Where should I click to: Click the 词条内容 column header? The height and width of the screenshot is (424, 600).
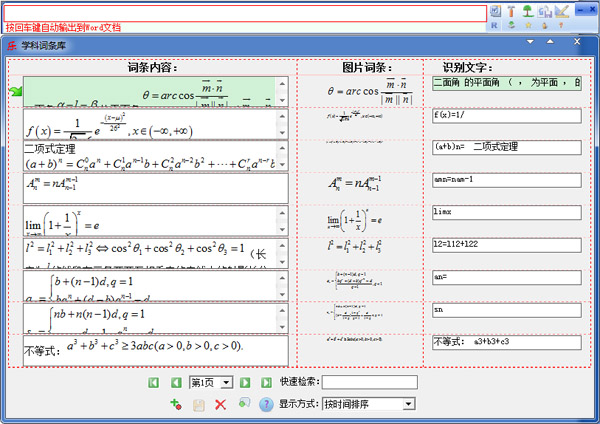[153, 67]
